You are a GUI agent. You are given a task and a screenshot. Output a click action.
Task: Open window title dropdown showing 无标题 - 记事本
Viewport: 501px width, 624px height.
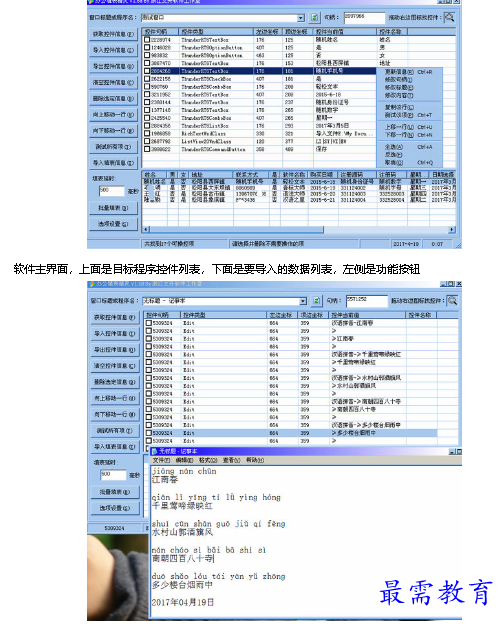pos(303,301)
